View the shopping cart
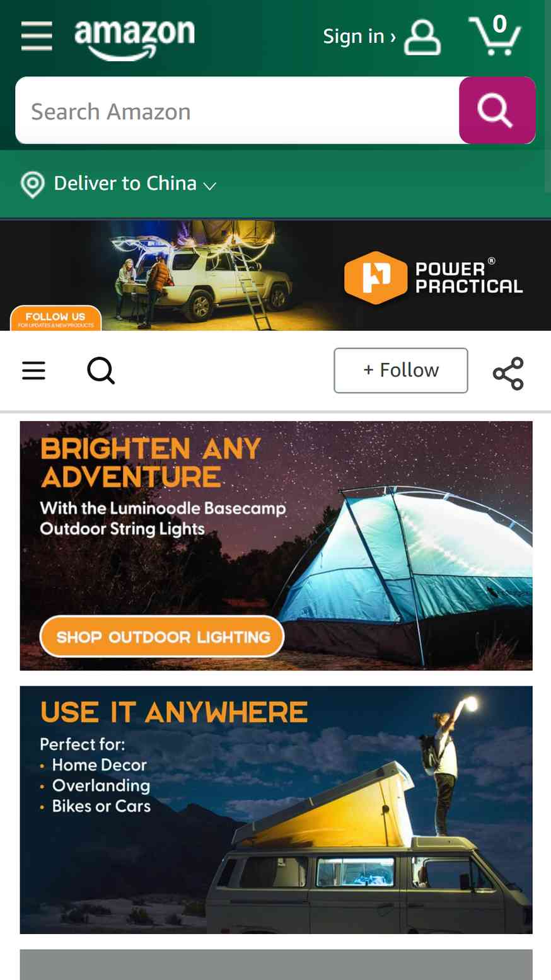551x980 pixels. 496,35
